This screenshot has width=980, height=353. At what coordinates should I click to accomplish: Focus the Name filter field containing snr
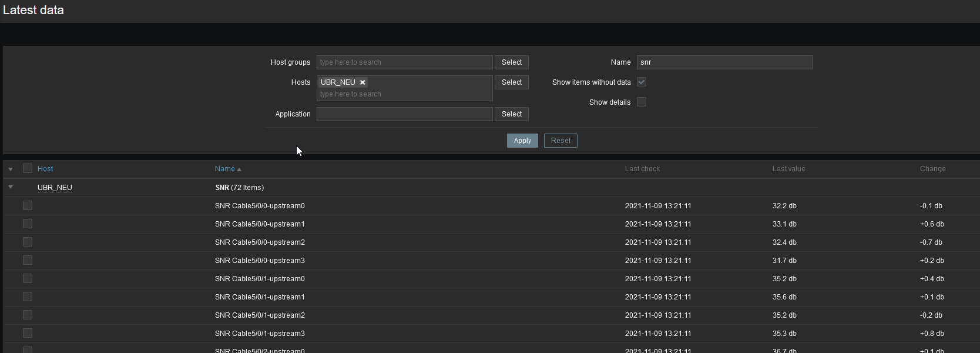click(x=724, y=62)
